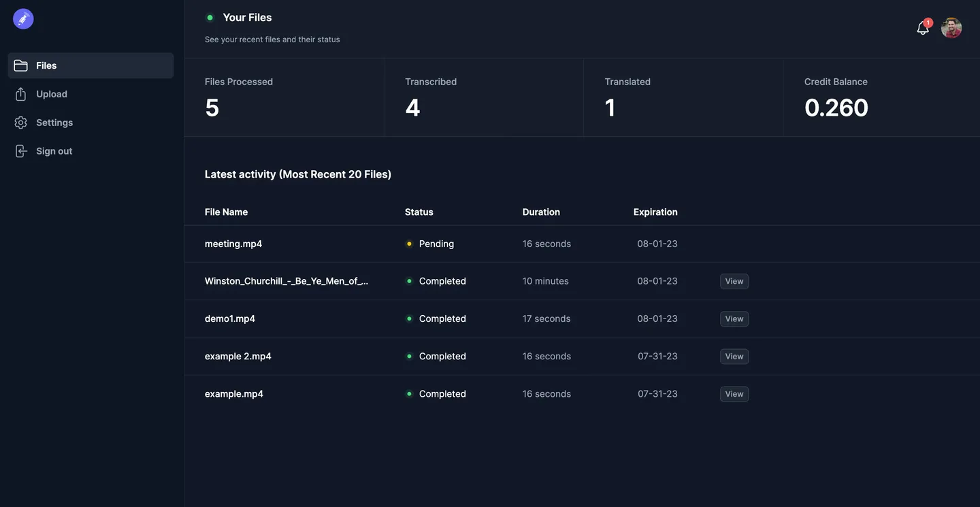Click the Your Files page heading
The height and width of the screenshot is (507, 980).
[247, 18]
